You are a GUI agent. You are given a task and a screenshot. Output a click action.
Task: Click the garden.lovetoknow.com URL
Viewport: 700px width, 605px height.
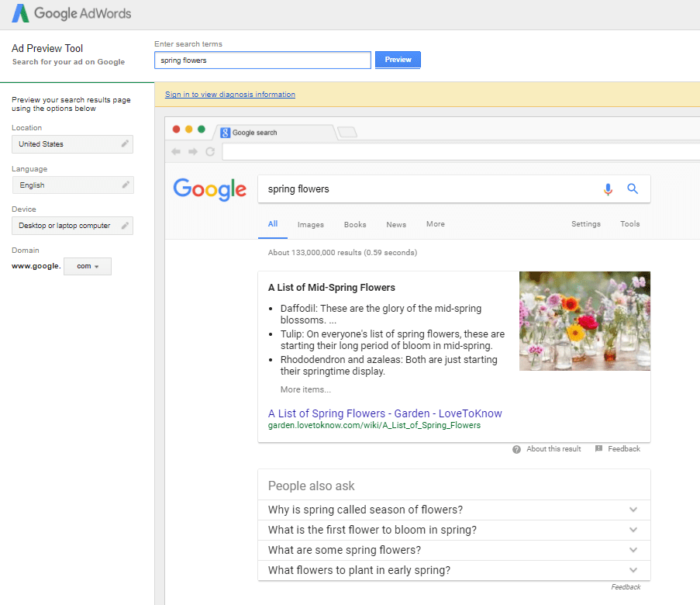tap(374, 425)
